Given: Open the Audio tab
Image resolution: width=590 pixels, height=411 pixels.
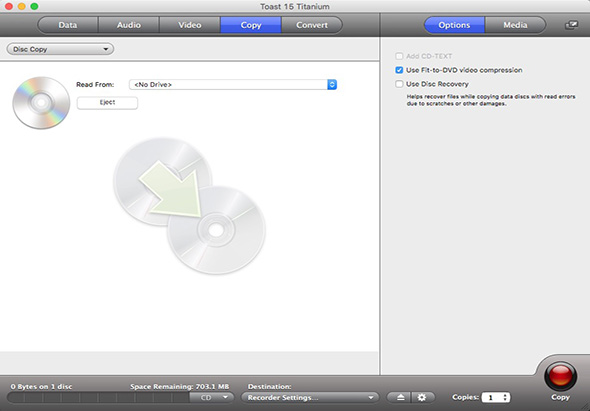Looking at the screenshot, I should tap(129, 25).
